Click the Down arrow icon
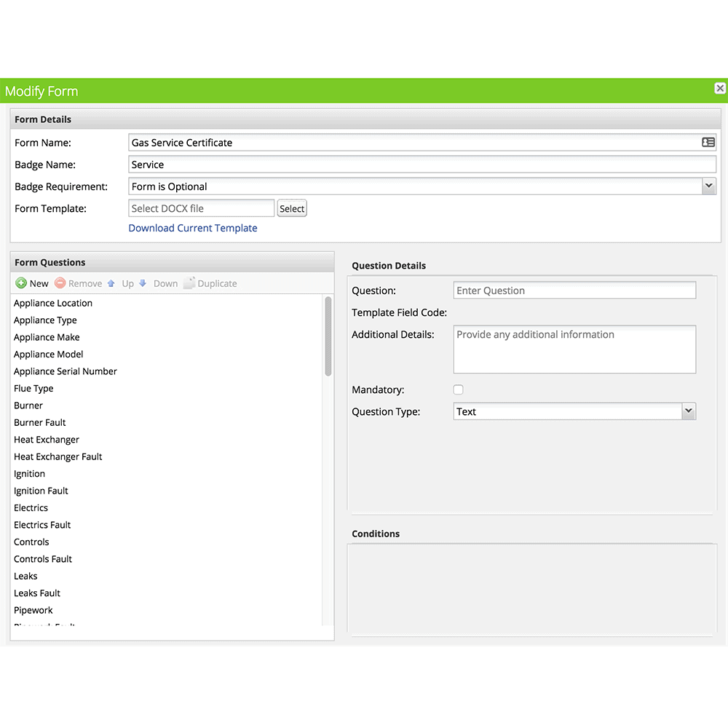This screenshot has width=728, height=728. (x=143, y=283)
